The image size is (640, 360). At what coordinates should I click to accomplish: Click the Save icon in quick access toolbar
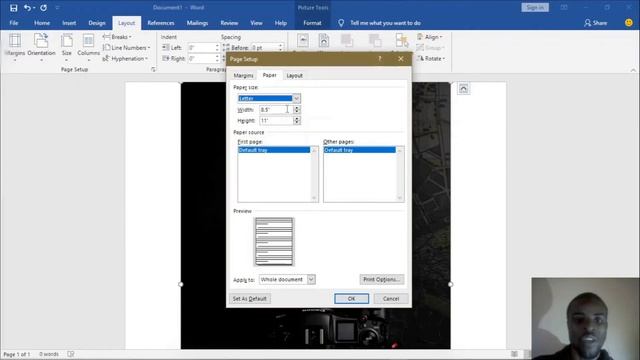13,8
